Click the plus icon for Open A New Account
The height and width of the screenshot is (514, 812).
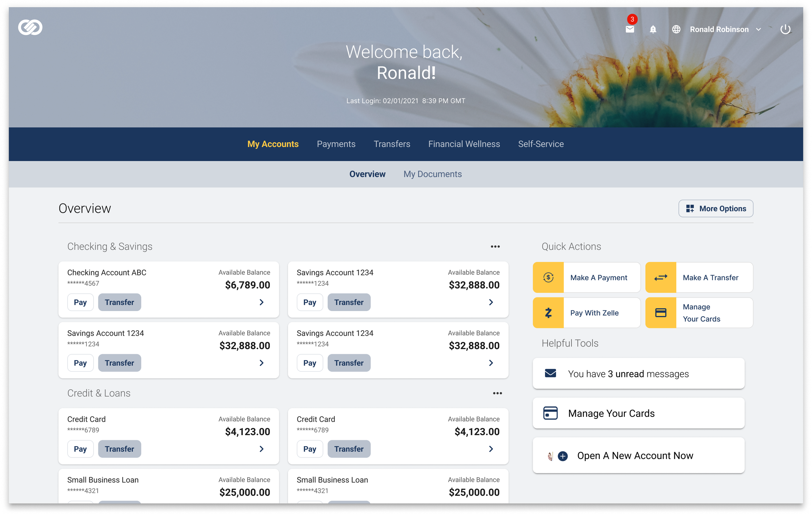563,456
